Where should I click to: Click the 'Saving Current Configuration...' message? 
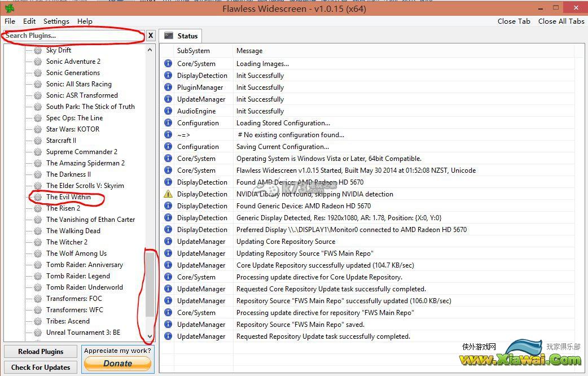click(282, 147)
